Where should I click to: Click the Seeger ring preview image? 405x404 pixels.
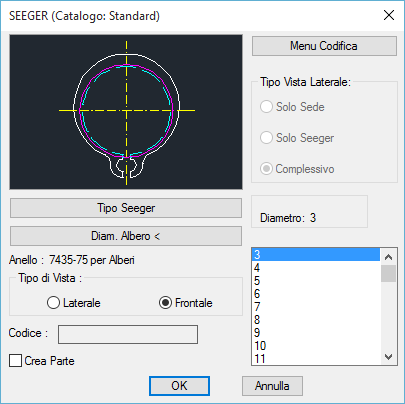(126, 112)
